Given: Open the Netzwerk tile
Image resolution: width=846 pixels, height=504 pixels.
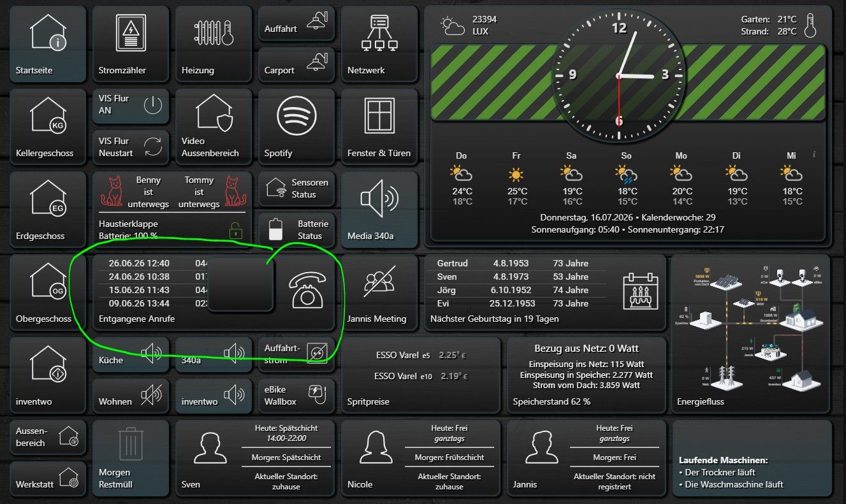Looking at the screenshot, I should click(x=379, y=44).
